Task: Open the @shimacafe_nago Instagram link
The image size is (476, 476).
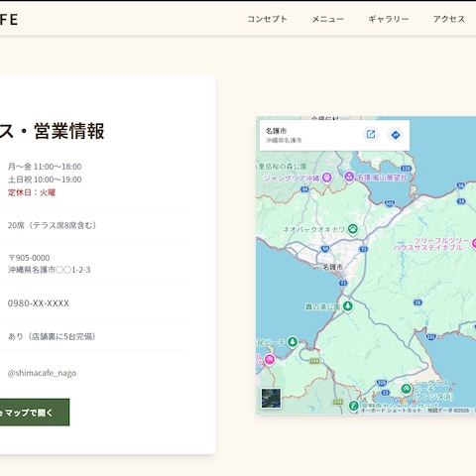Action: (x=42, y=373)
